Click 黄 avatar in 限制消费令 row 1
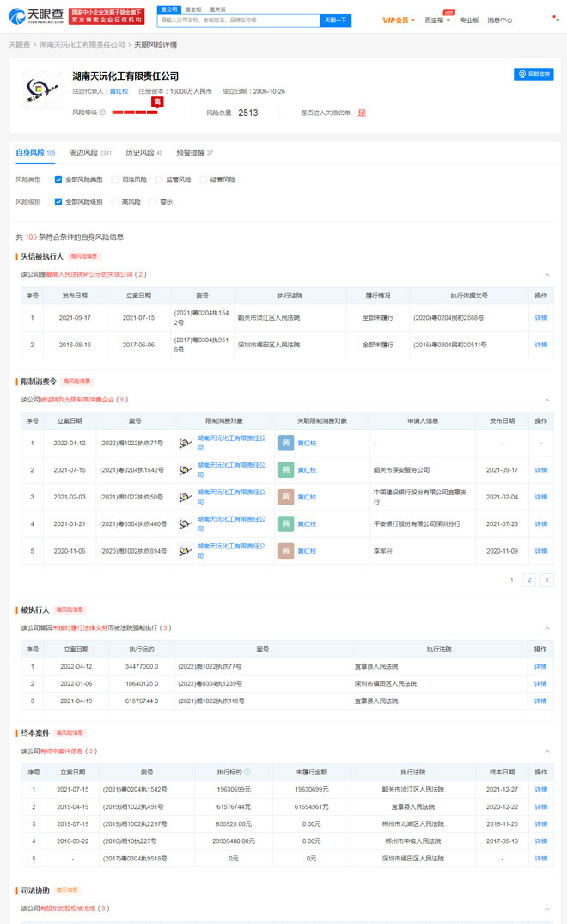Screen dimensions: 567x924 286,444
